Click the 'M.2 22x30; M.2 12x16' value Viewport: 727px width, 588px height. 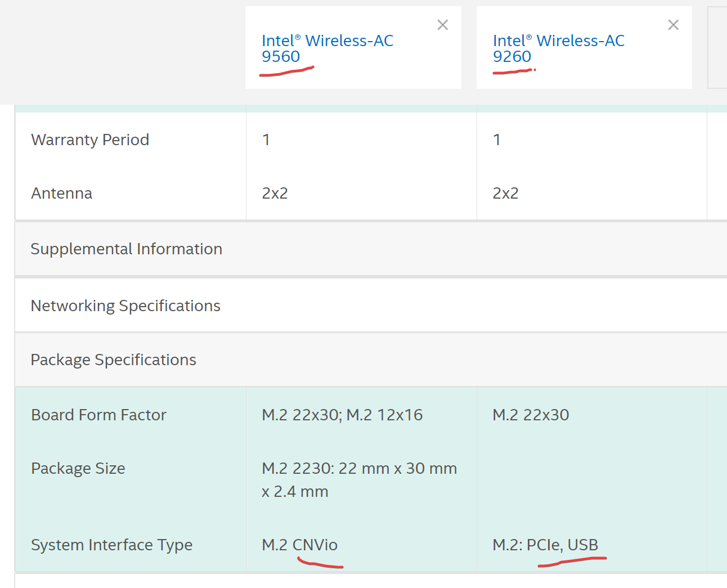[x=342, y=415]
